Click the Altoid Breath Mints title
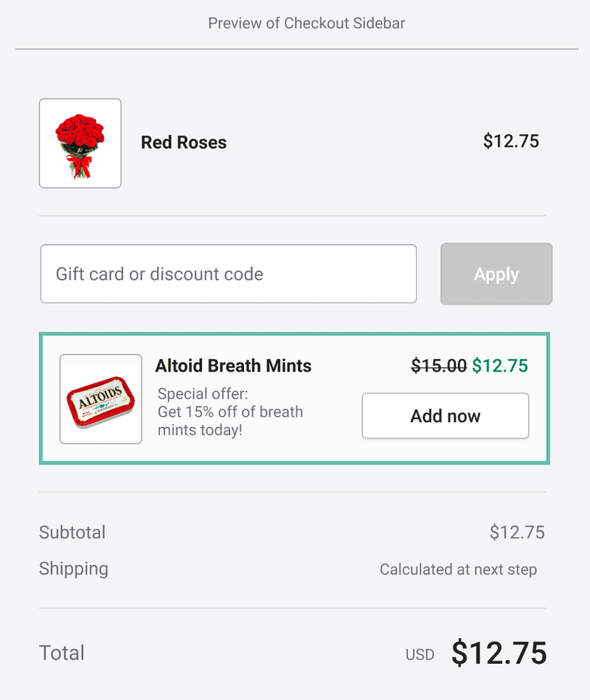This screenshot has width=590, height=700. 233,366
